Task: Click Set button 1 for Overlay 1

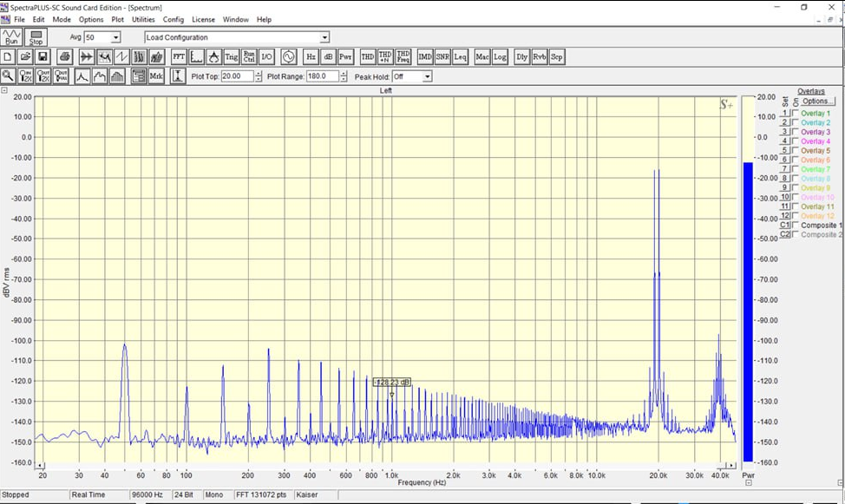Action: click(785, 113)
